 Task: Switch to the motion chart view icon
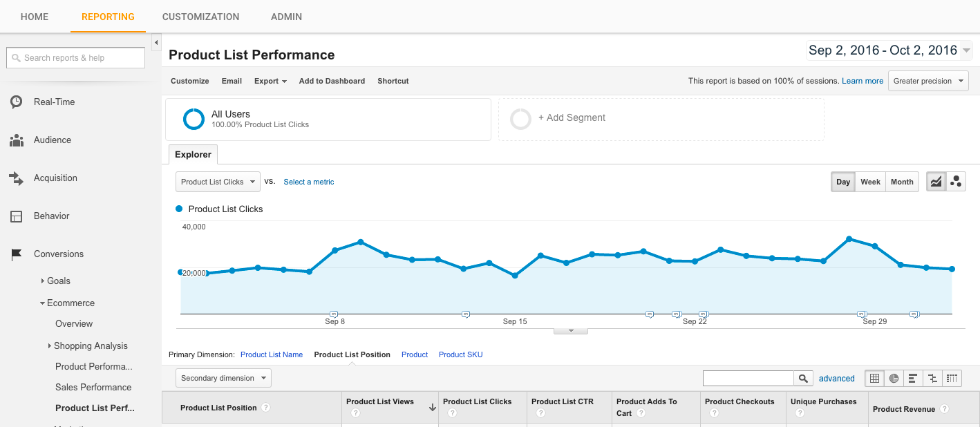tap(956, 182)
